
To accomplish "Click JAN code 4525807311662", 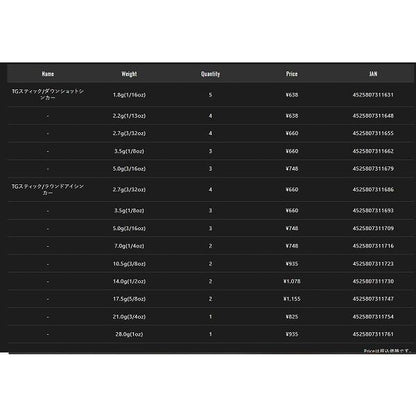I will [x=373, y=151].
